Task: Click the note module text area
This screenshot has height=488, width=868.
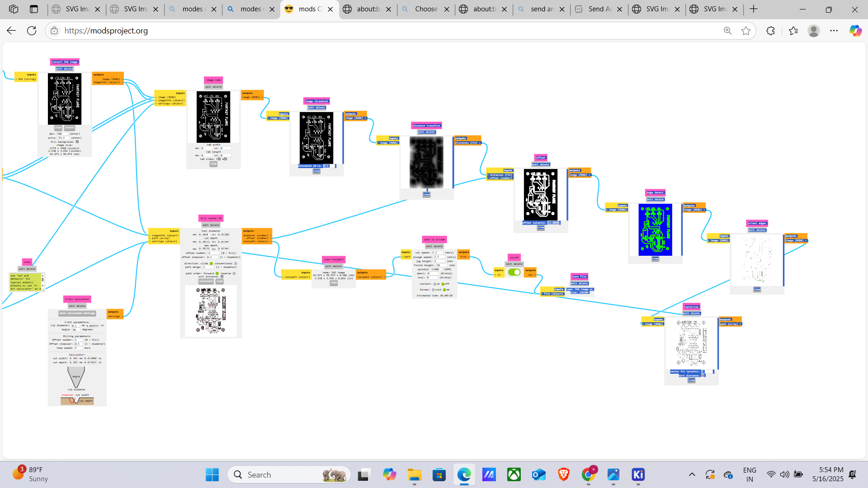Action: [x=26, y=282]
